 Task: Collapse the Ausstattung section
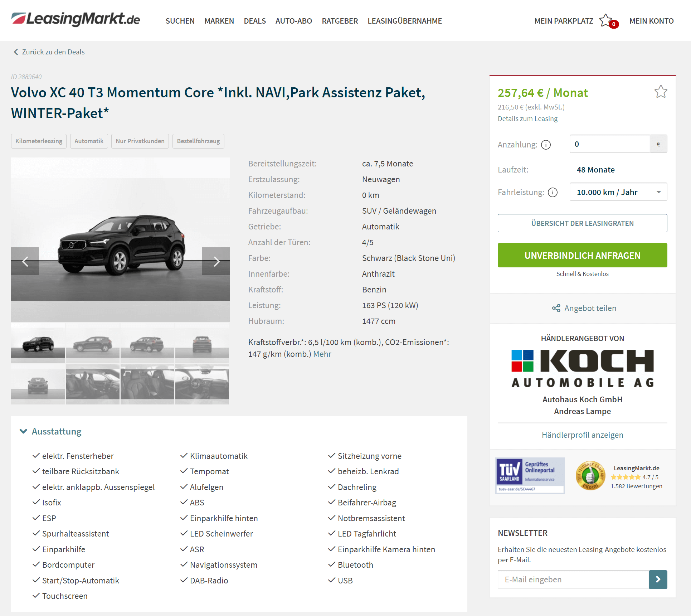click(x=50, y=431)
